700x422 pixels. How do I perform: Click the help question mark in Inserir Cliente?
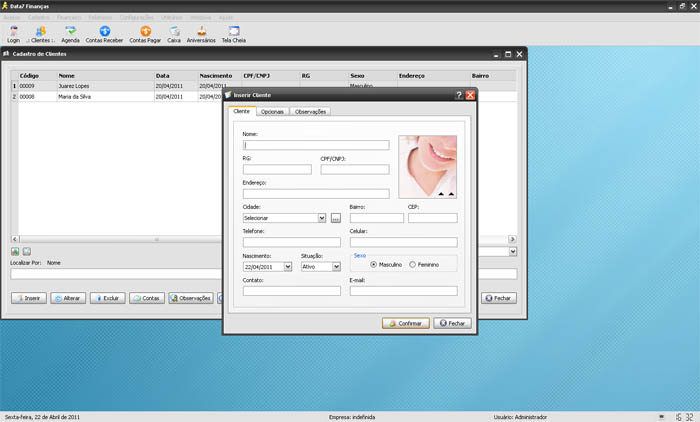pyautogui.click(x=458, y=95)
